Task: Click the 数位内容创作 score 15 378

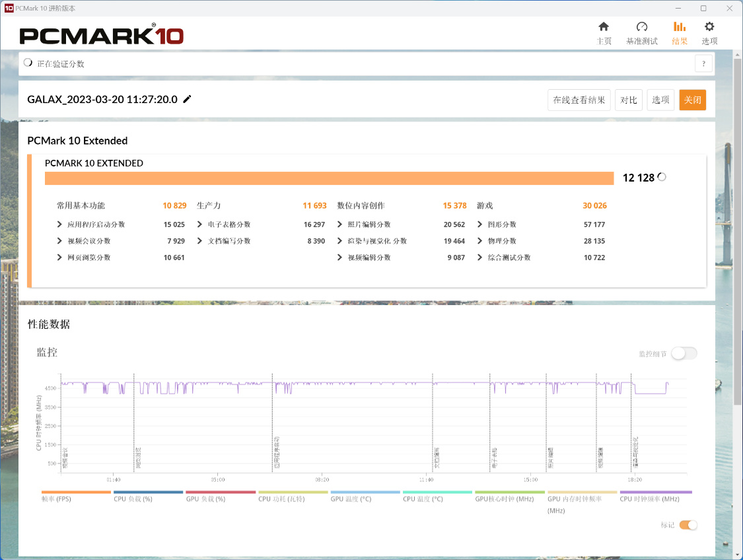Action: coord(454,205)
